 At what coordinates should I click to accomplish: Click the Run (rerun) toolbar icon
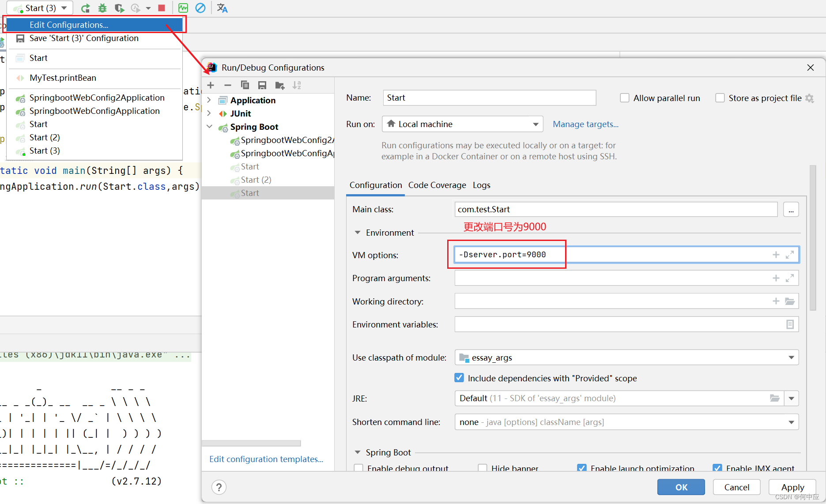pyautogui.click(x=86, y=8)
